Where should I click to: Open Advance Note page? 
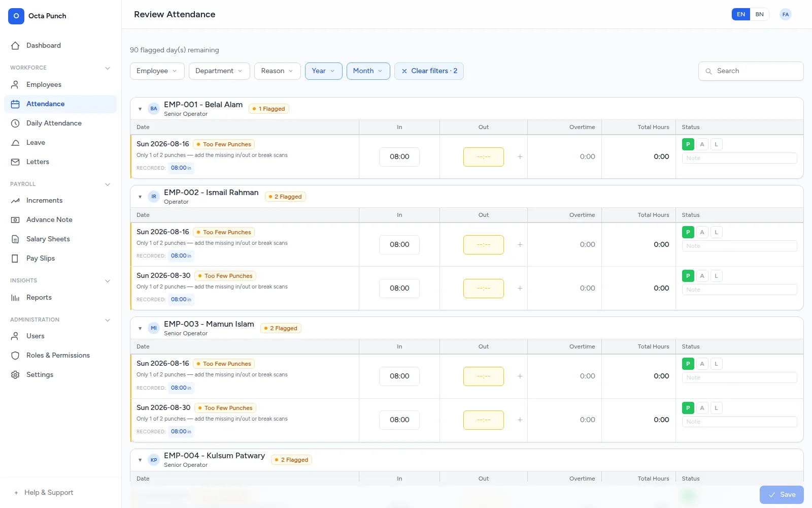point(60,219)
